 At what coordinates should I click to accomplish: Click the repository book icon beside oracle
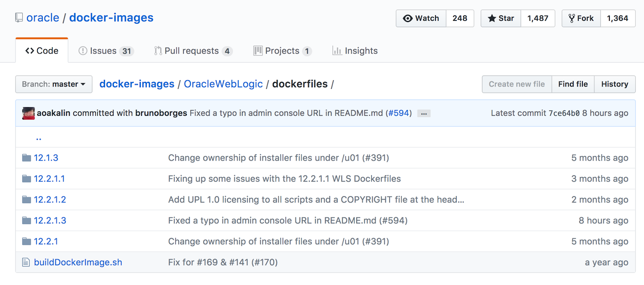pyautogui.click(x=19, y=18)
